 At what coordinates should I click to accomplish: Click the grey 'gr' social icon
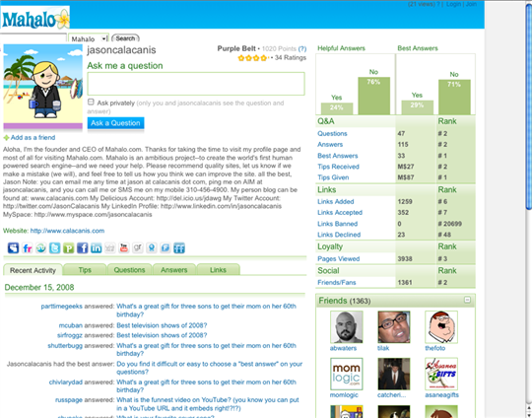coord(137,248)
